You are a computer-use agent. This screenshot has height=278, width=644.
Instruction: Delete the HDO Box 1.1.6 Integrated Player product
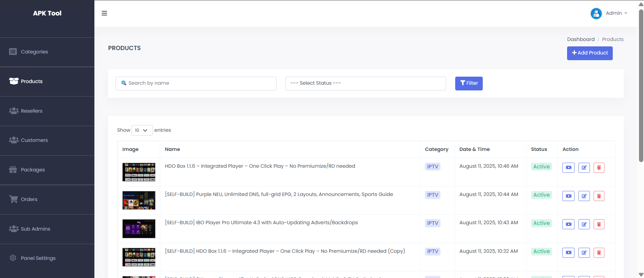coord(599,167)
